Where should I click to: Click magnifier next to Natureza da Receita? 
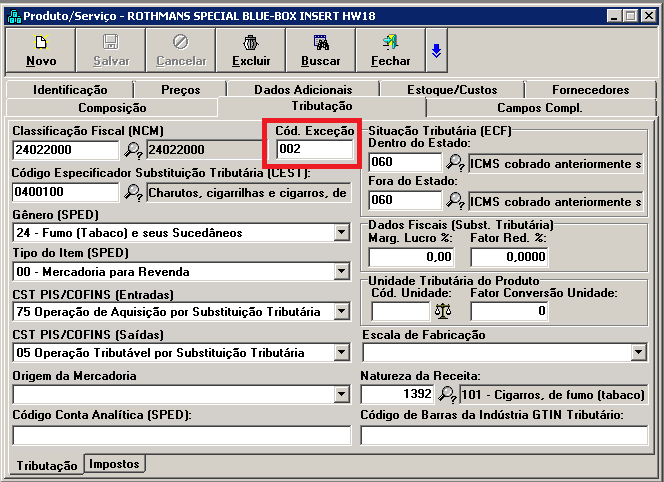click(x=446, y=394)
